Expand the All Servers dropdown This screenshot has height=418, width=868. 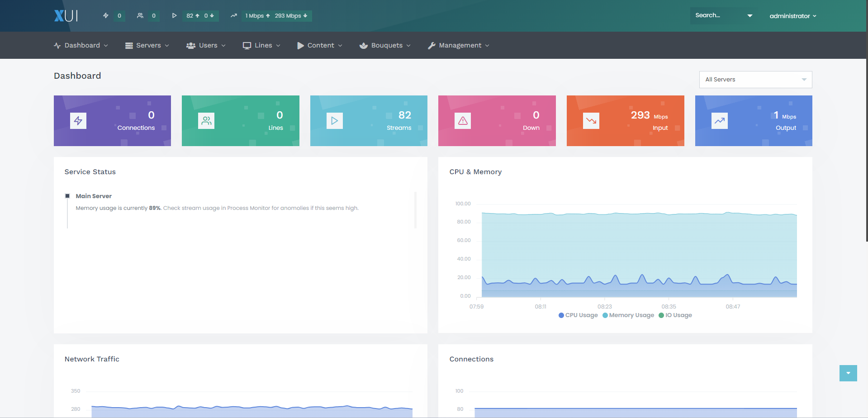(x=756, y=80)
